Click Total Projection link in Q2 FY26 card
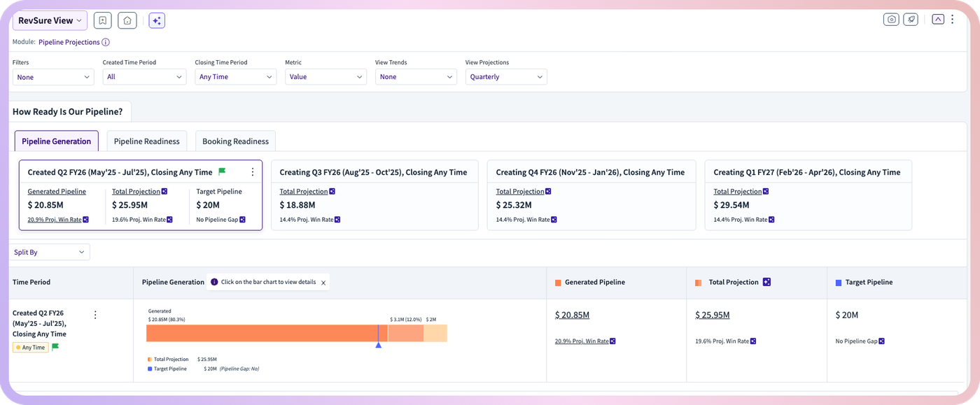This screenshot has width=980, height=405. [136, 192]
